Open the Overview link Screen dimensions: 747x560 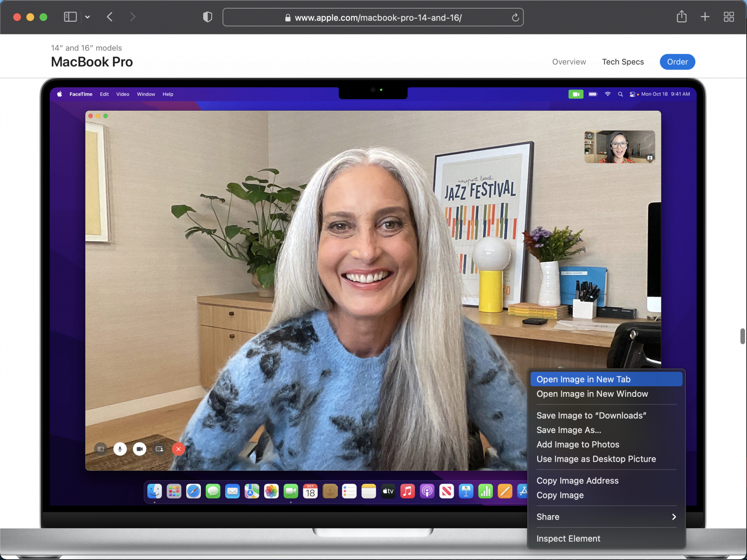[x=569, y=62]
